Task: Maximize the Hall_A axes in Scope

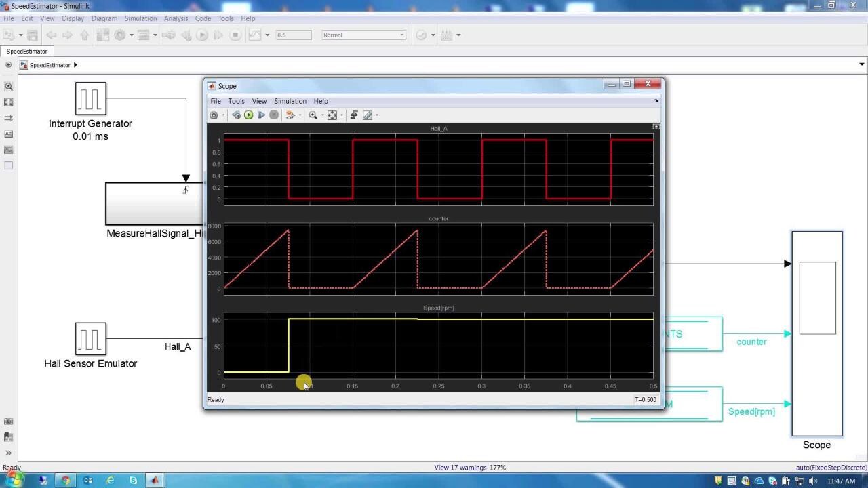Action: pos(656,127)
